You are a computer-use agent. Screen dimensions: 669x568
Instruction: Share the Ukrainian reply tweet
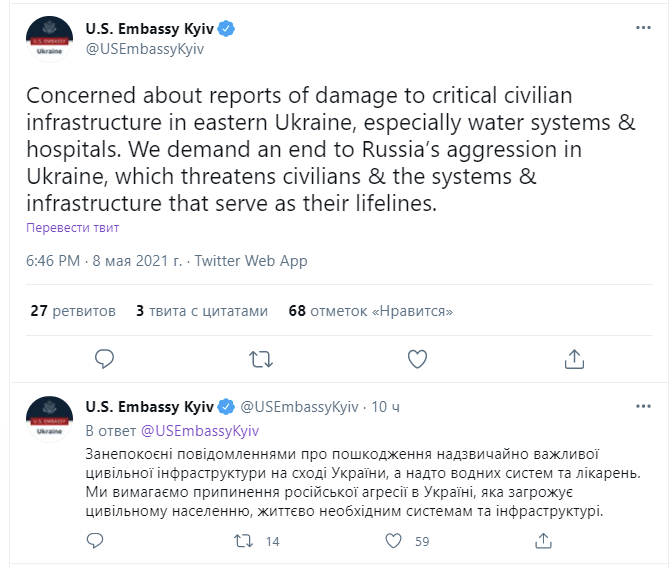click(x=542, y=541)
